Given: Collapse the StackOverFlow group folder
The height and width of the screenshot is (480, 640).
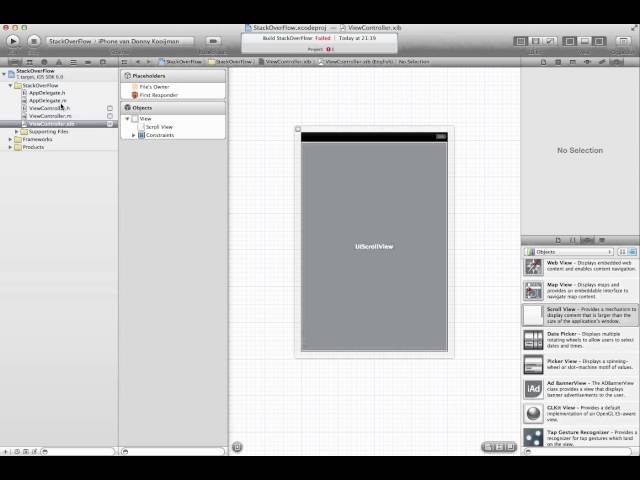Looking at the screenshot, I should pos(10,85).
